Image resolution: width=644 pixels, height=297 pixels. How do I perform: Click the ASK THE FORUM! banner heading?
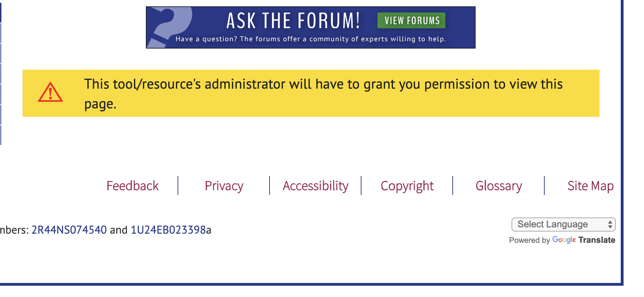(x=293, y=20)
